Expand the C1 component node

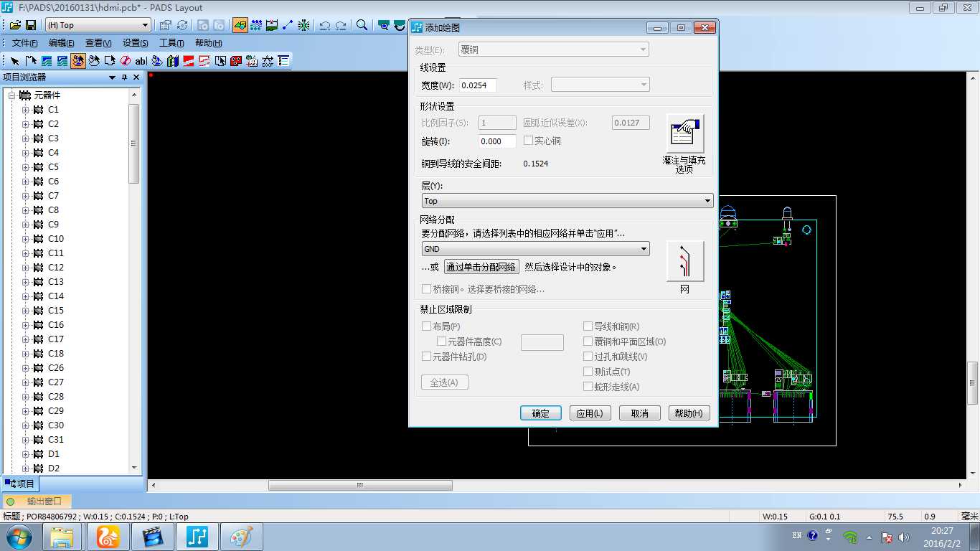coord(26,110)
